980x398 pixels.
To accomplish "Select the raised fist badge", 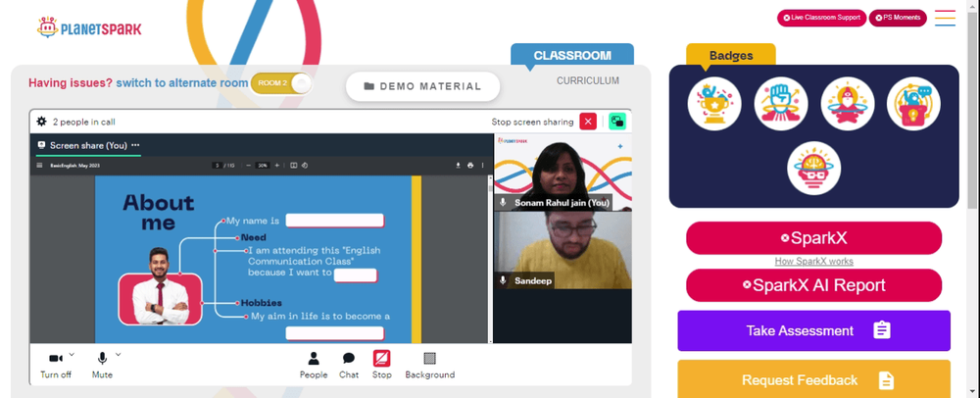I will click(781, 104).
